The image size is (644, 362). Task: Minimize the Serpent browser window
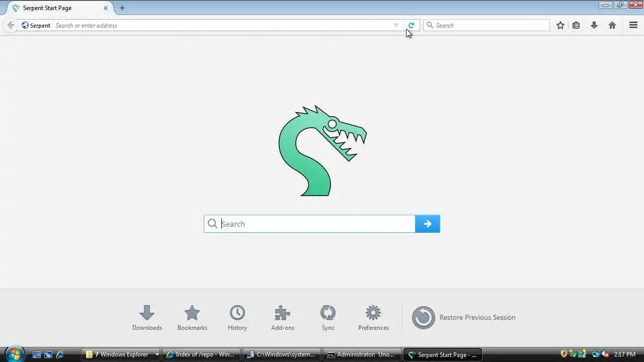[x=606, y=5]
